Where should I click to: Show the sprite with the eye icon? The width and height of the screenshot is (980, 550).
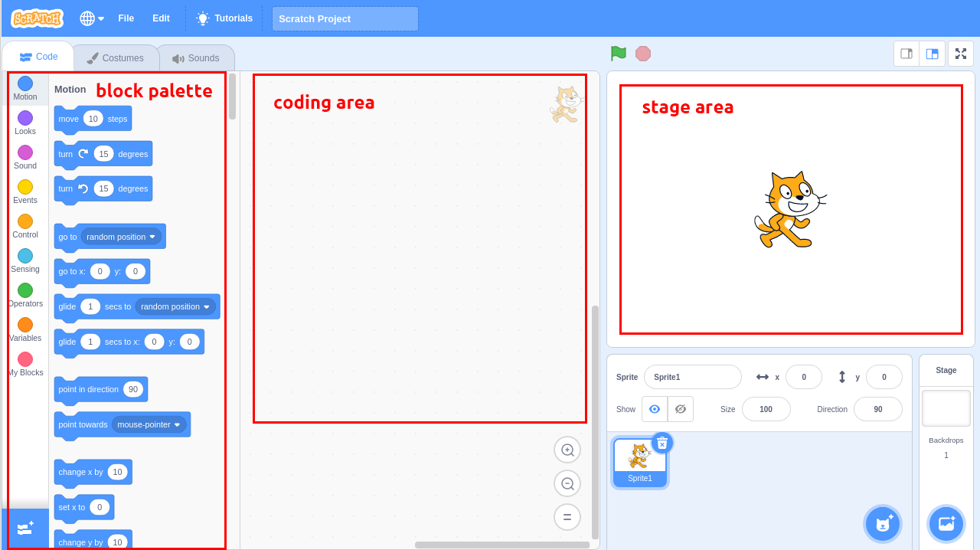(x=655, y=409)
